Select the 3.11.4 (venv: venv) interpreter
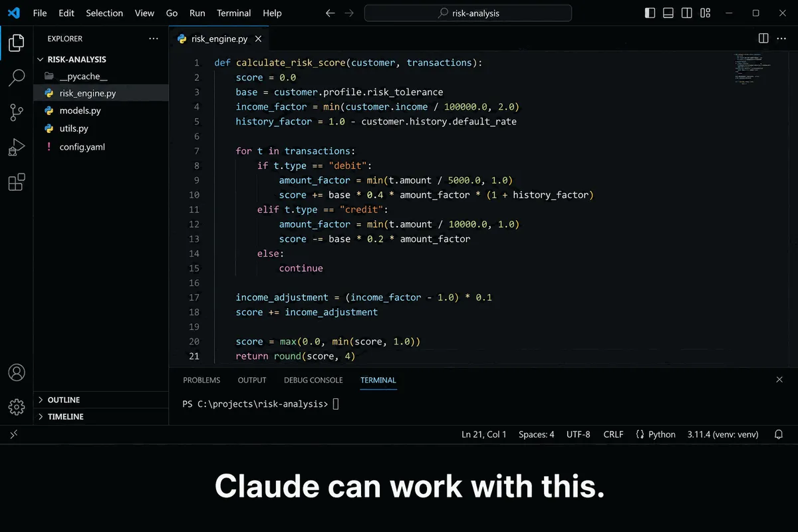This screenshot has width=798, height=532. coord(722,434)
